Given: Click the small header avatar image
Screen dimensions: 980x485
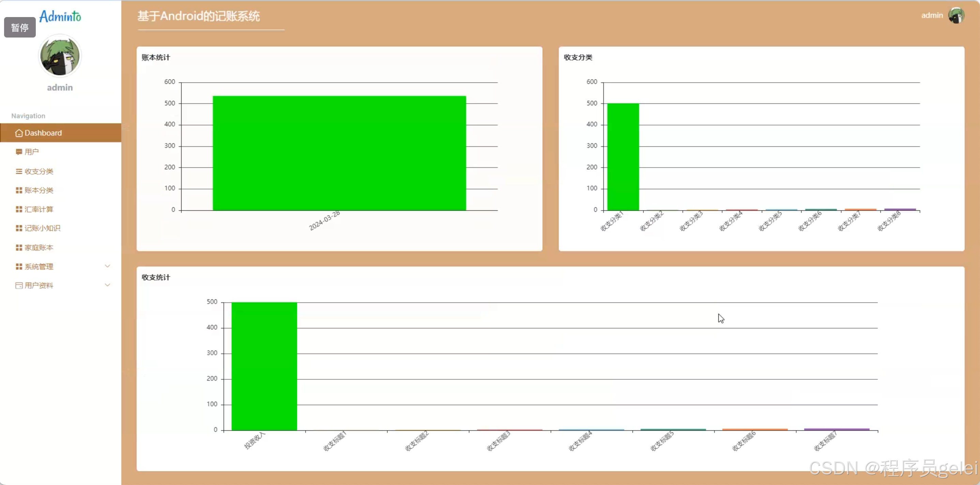Looking at the screenshot, I should click(956, 16).
